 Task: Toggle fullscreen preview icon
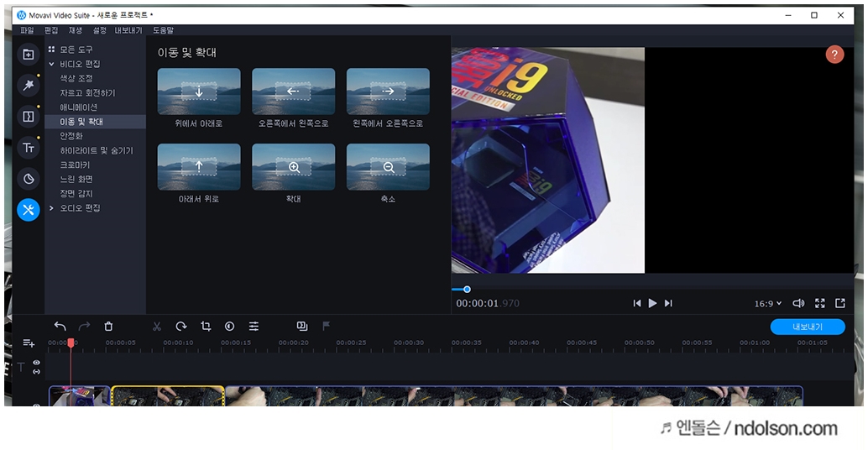tap(820, 303)
